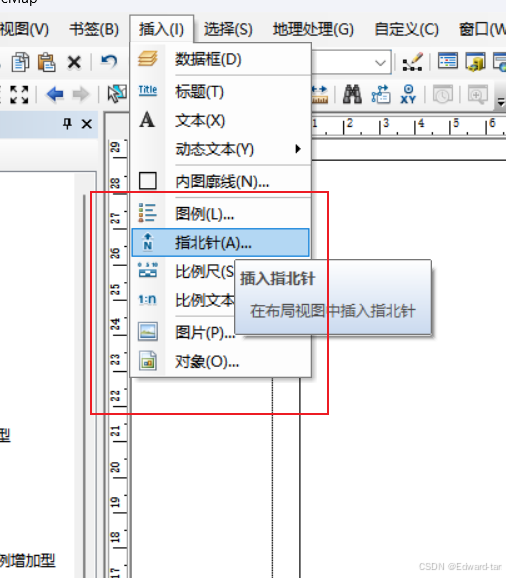506x578 pixels.
Task: Click the viewer window magnifier icon
Action: click(478, 94)
